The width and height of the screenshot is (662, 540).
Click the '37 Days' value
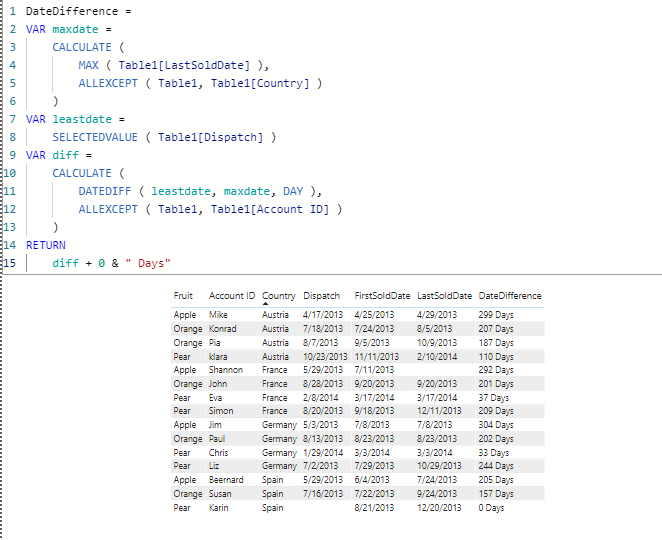[x=494, y=398]
